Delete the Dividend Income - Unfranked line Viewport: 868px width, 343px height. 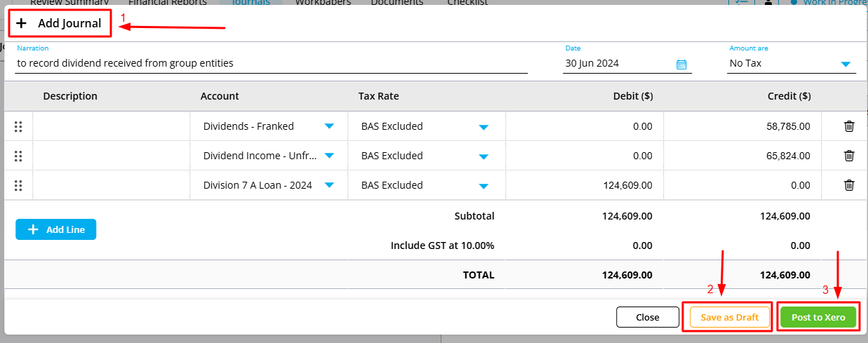(x=848, y=156)
